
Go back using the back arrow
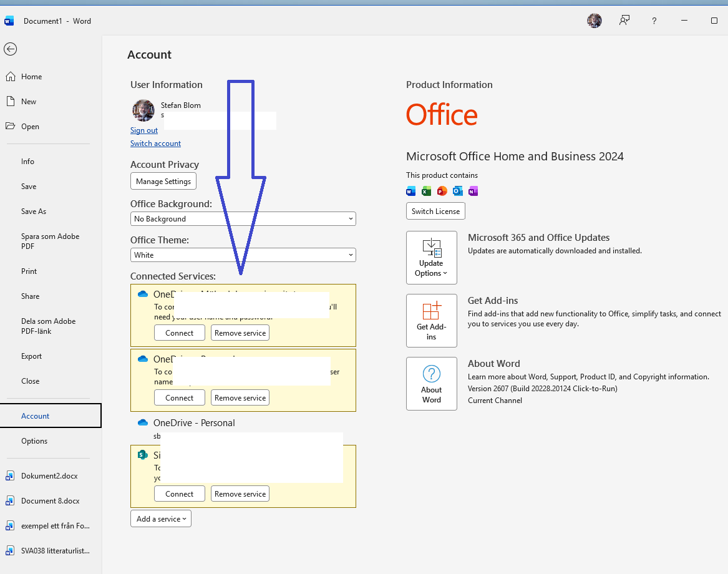tap(10, 49)
